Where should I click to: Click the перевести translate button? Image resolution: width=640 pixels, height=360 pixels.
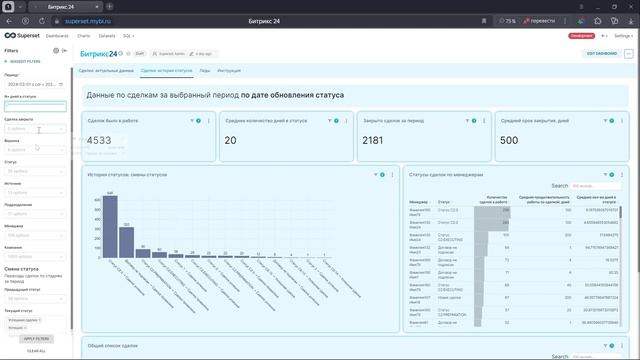539,21
